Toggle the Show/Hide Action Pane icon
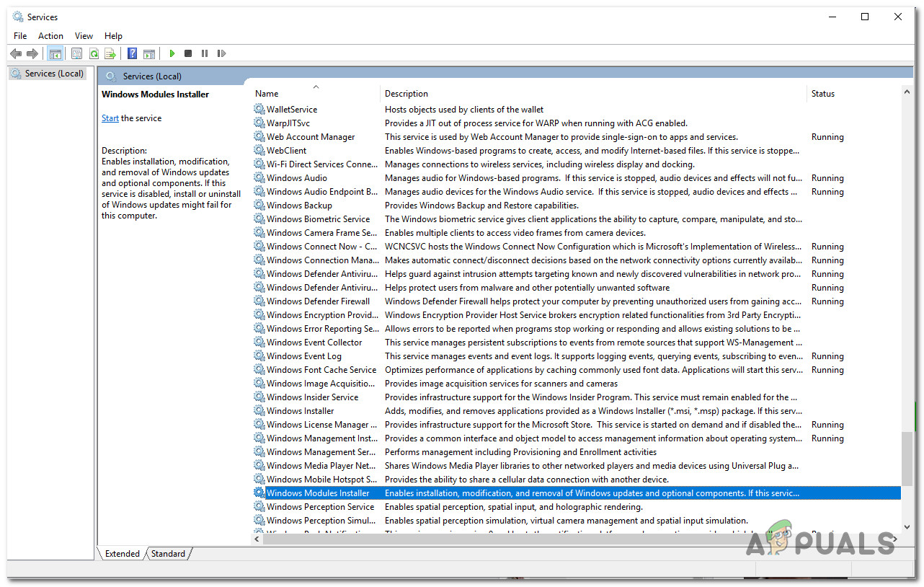Image resolution: width=924 pixels, height=587 pixels. pos(149,53)
